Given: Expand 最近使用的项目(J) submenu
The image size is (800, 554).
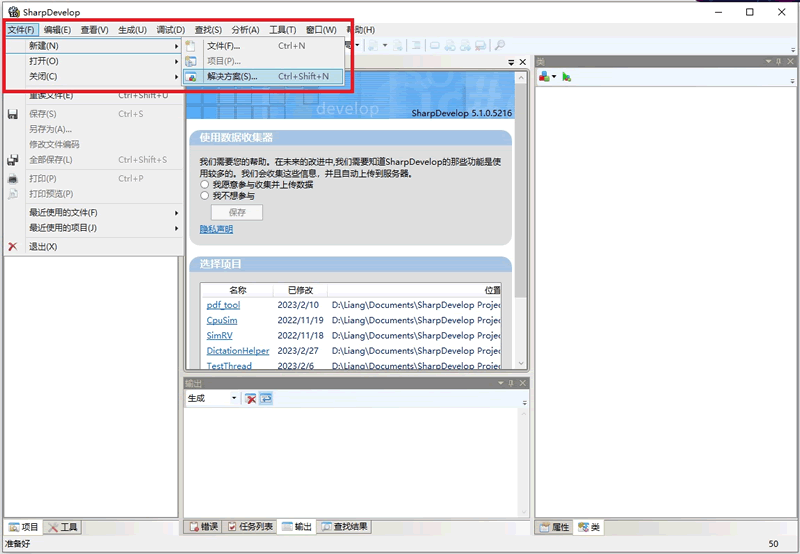Looking at the screenshot, I should pos(177,228).
